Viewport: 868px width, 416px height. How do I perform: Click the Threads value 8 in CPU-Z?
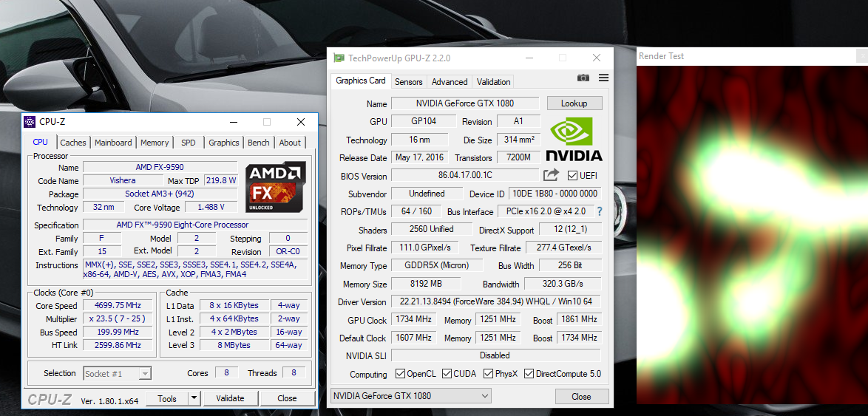[294, 373]
